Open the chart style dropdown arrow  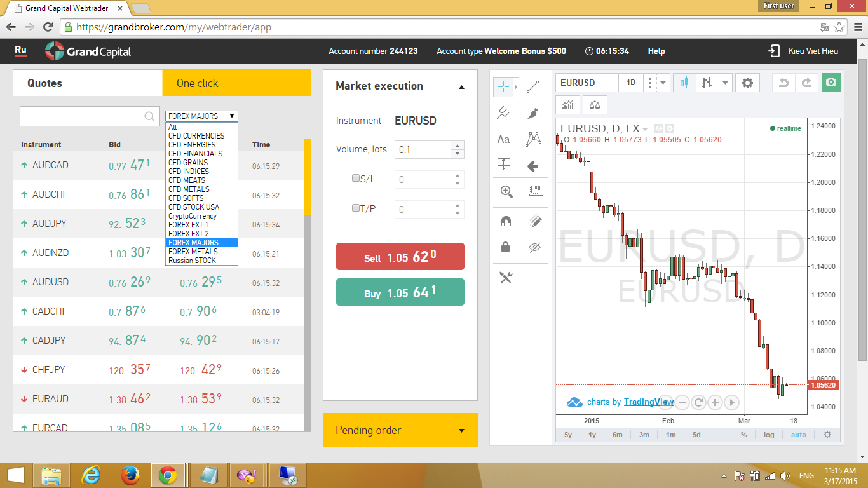(726, 83)
